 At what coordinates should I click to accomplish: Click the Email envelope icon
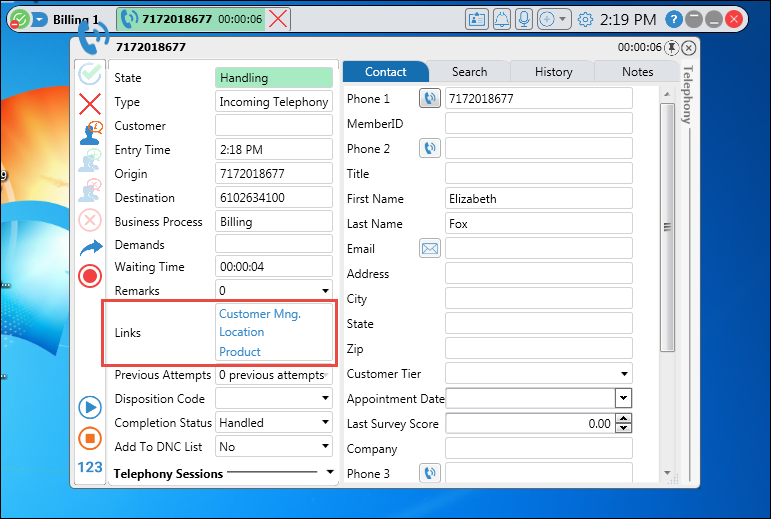[x=430, y=248]
